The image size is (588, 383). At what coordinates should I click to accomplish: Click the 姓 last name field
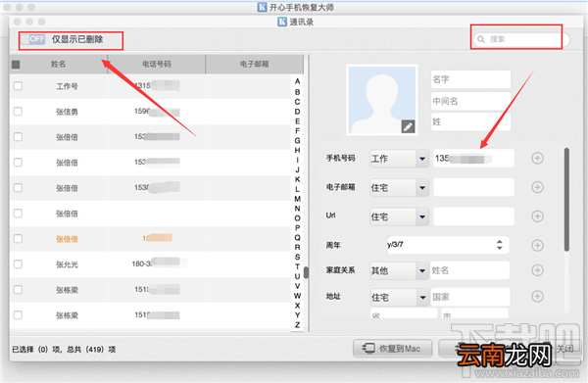click(470, 121)
